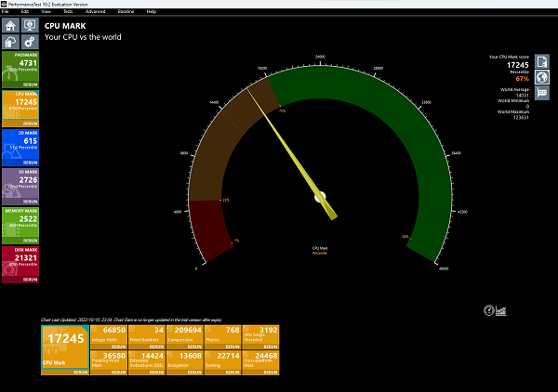Select the large CPU Mark 17245 bottom tile

65,346
